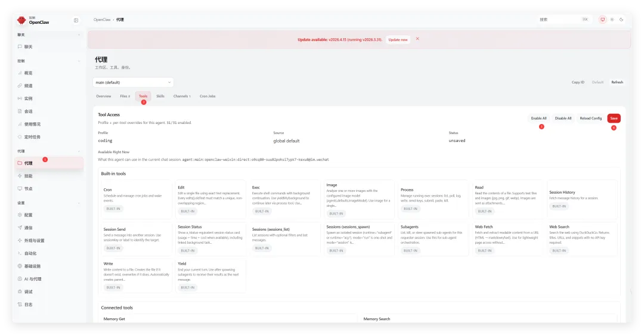Switch to system theme monitor icon

(x=602, y=19)
